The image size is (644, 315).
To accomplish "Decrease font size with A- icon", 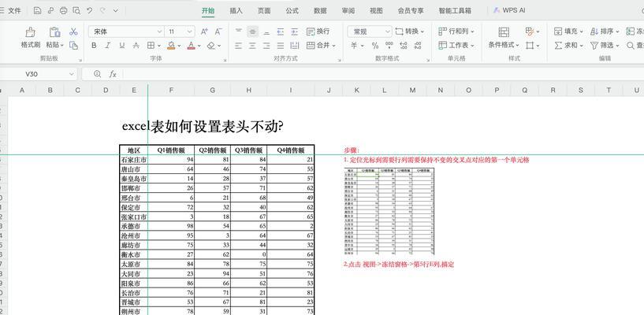I will [218, 31].
